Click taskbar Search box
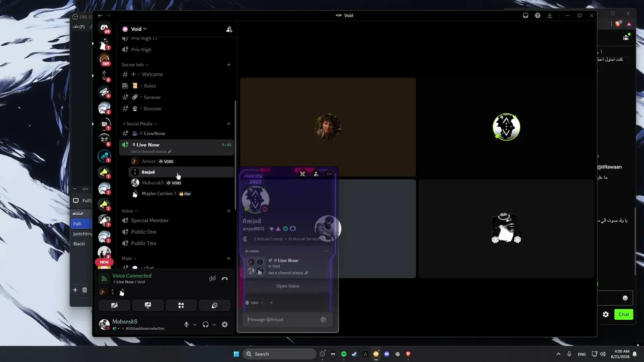This screenshot has height=362, width=644. tap(280, 354)
